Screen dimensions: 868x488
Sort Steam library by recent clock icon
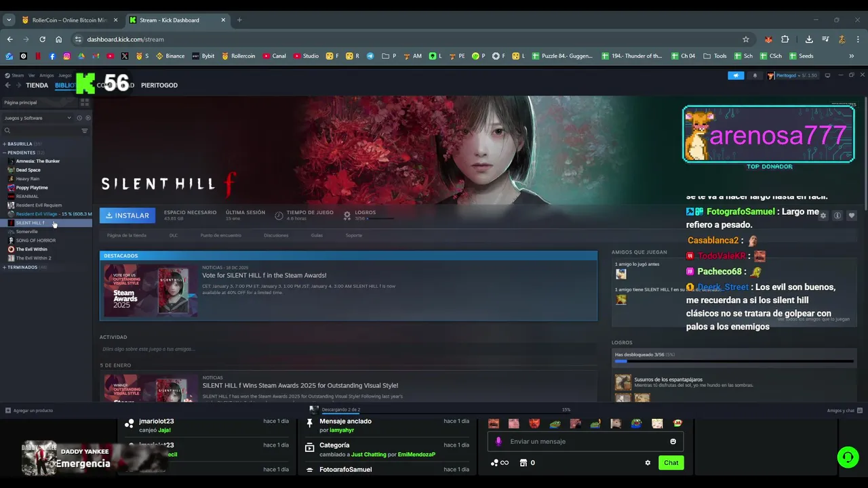pyautogui.click(x=79, y=118)
